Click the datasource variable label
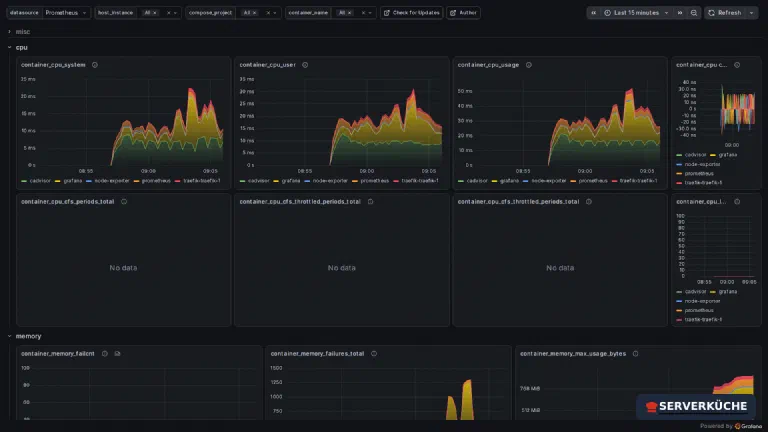Image resolution: width=768 pixels, height=432 pixels. pyautogui.click(x=24, y=13)
